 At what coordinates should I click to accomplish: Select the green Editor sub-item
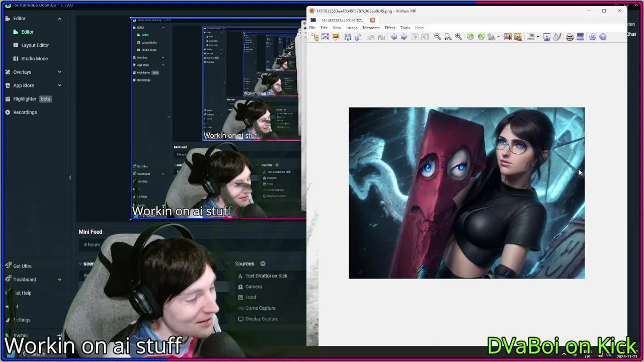click(x=27, y=32)
